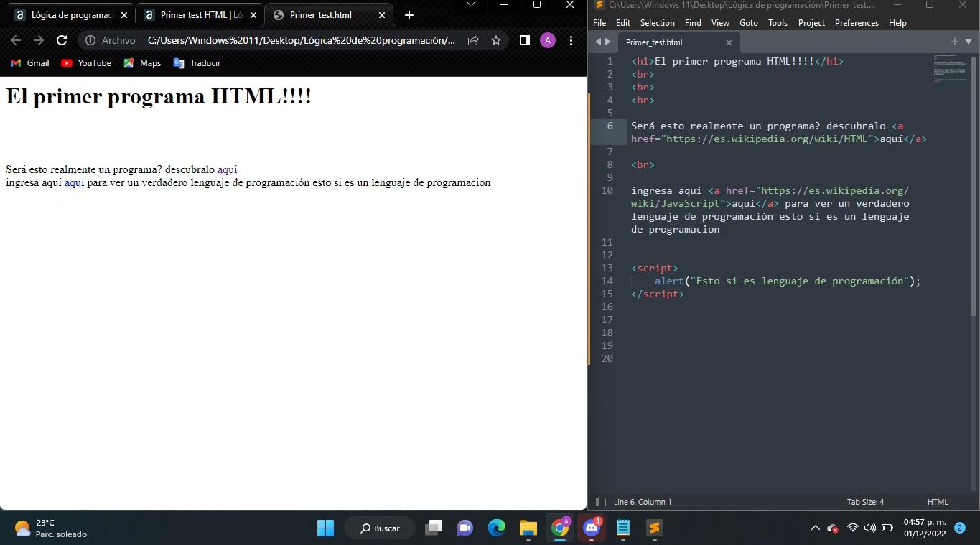
Task: Open the Preferences menu in Sublime Text
Action: coord(856,22)
